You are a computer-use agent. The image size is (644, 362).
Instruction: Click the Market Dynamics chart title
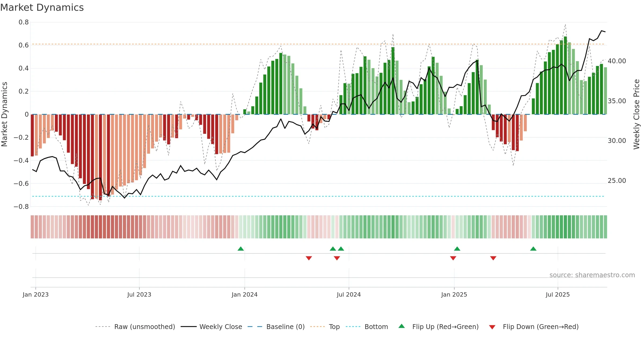pos(42,8)
